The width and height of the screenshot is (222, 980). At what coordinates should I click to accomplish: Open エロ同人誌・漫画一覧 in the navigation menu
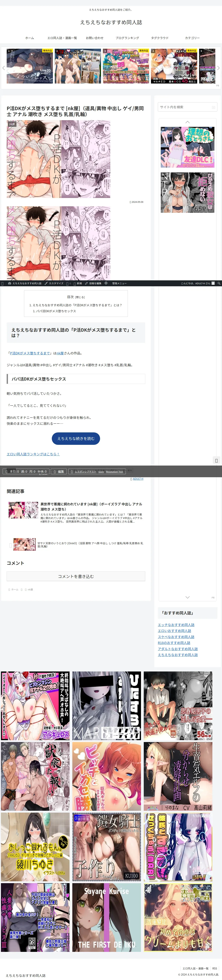[x=62, y=38]
